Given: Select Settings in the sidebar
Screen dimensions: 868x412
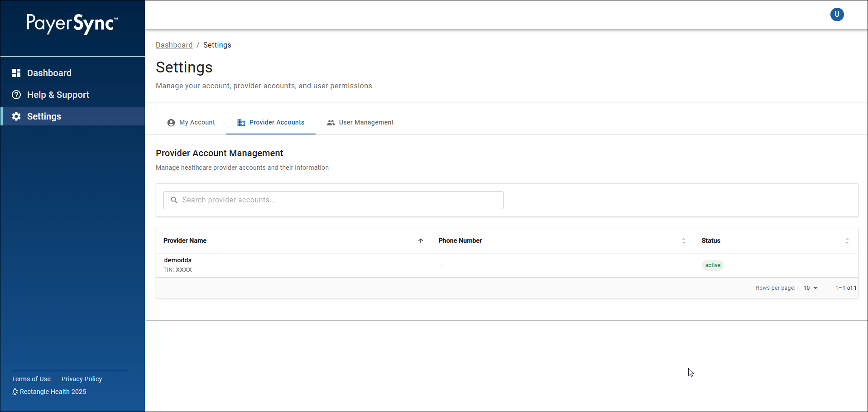Looking at the screenshot, I should click(x=72, y=116).
